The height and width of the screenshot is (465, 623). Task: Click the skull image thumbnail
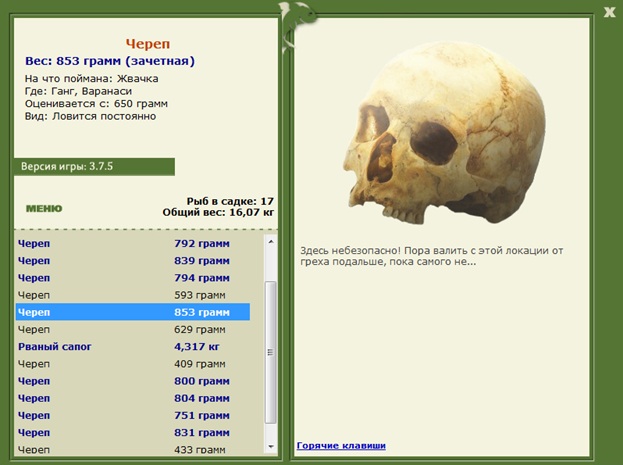coord(445,132)
